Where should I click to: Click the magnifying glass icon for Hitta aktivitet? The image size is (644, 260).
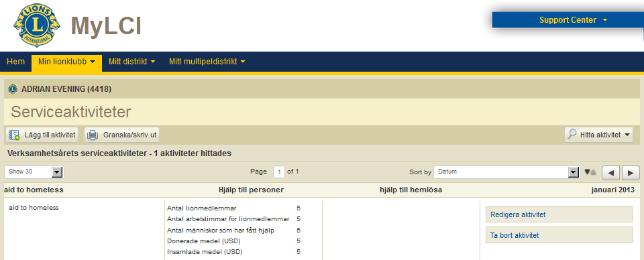[572, 134]
